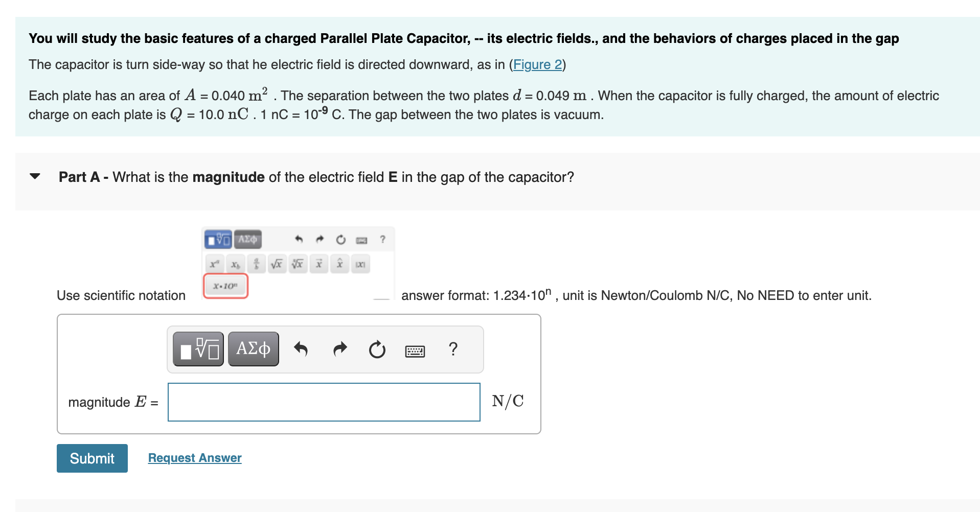Select the subscript xᵦ template
Screen dimensions: 980x512
coord(235,264)
